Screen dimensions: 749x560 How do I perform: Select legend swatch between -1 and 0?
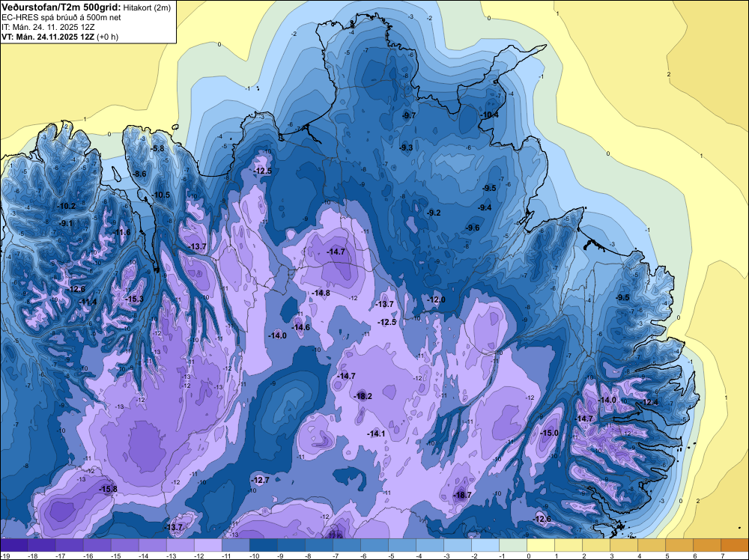(513, 545)
